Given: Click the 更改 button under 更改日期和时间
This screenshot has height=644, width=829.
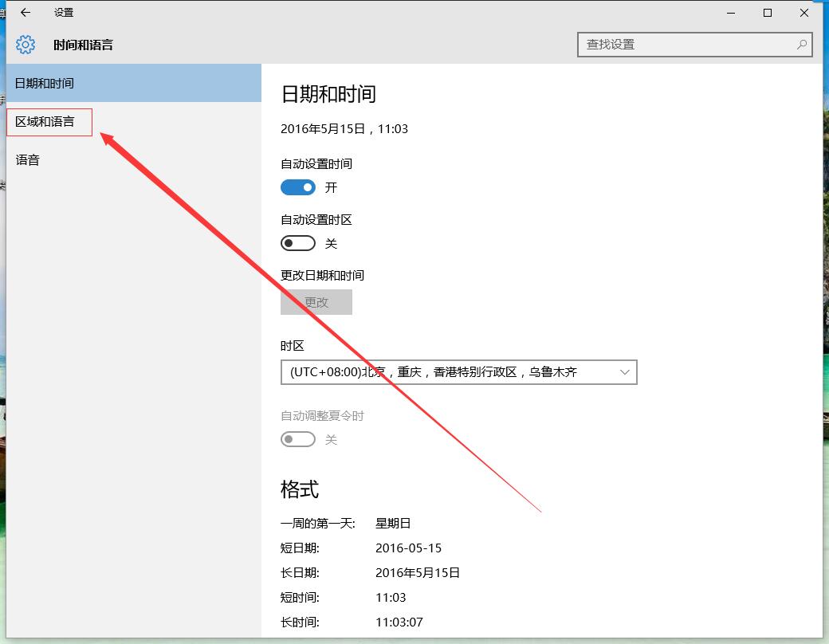Looking at the screenshot, I should tap(316, 302).
